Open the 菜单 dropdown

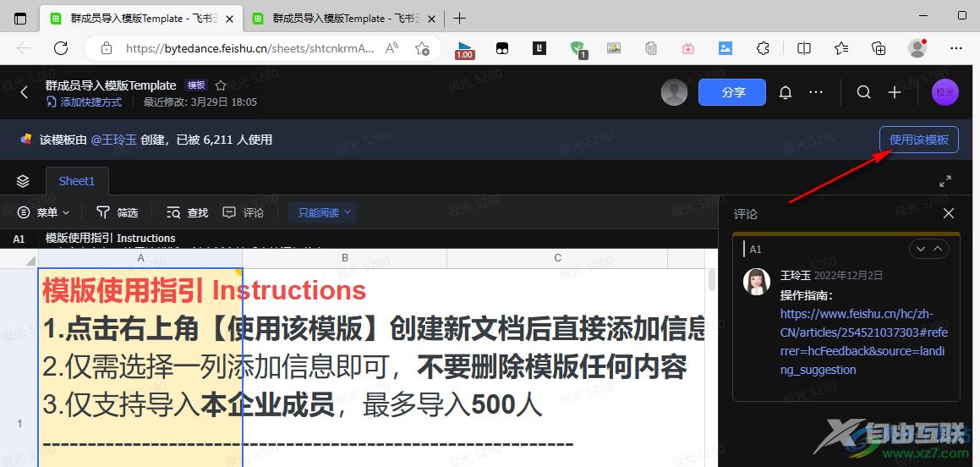point(43,212)
